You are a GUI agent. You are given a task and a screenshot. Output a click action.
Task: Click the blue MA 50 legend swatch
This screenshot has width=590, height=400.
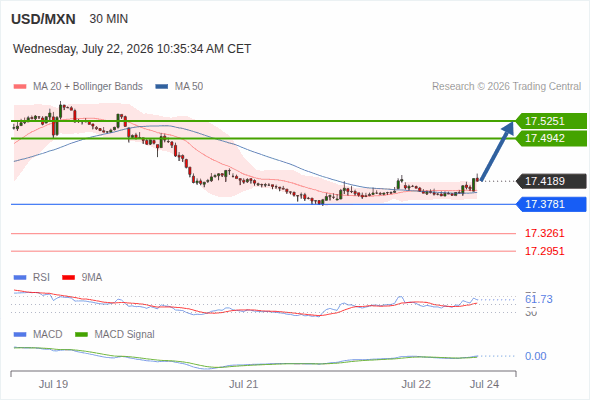[x=162, y=87]
